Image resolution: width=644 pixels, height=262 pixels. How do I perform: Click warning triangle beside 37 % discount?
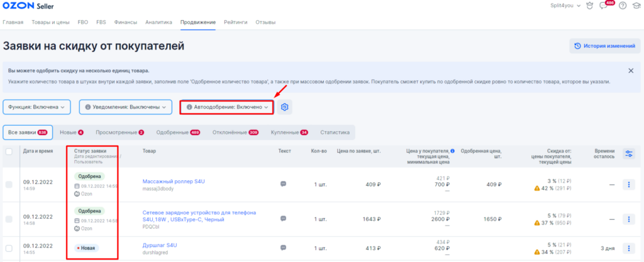coord(536,222)
